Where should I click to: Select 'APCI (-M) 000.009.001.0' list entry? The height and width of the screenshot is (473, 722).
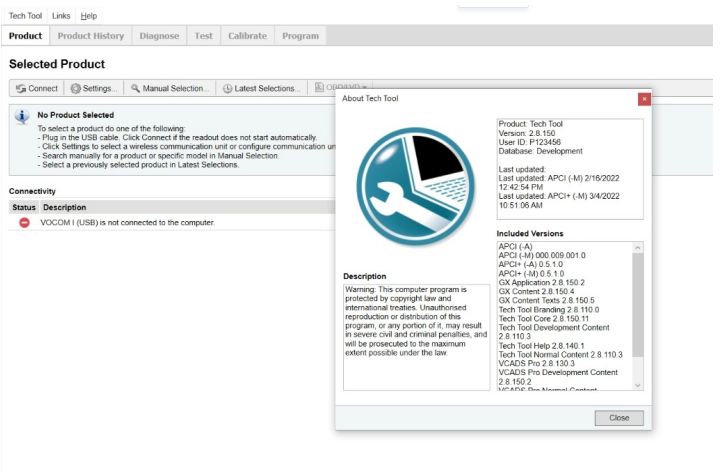(x=542, y=255)
